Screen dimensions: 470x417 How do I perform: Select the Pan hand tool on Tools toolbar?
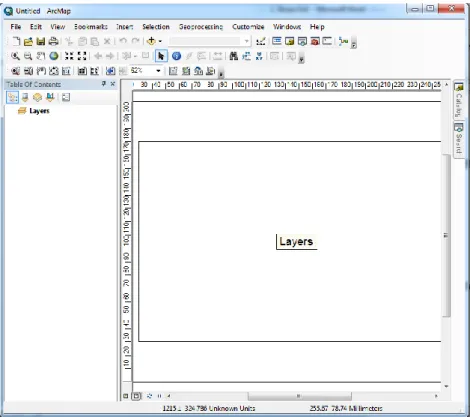(x=41, y=56)
